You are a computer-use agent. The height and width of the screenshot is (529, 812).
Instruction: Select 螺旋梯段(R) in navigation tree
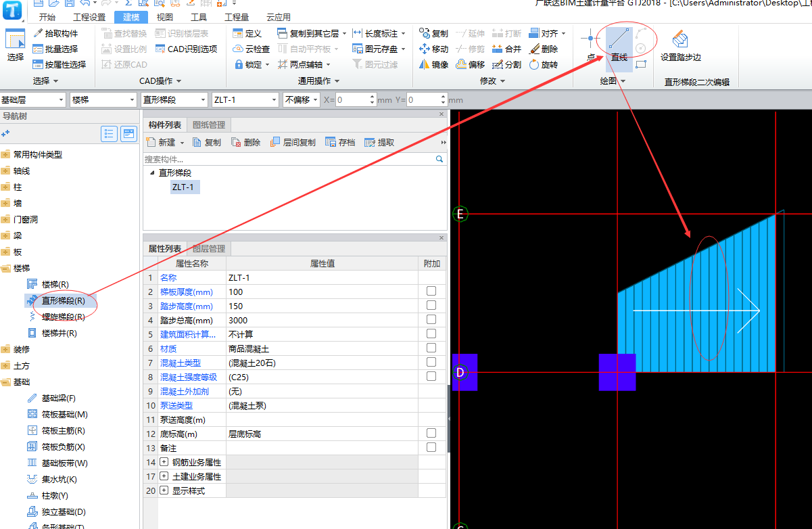63,317
